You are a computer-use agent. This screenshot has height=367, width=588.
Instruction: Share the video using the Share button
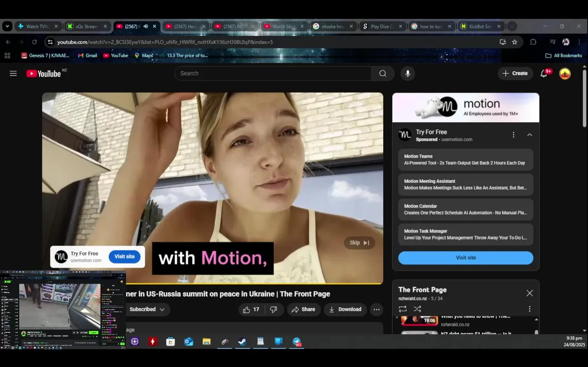303,309
